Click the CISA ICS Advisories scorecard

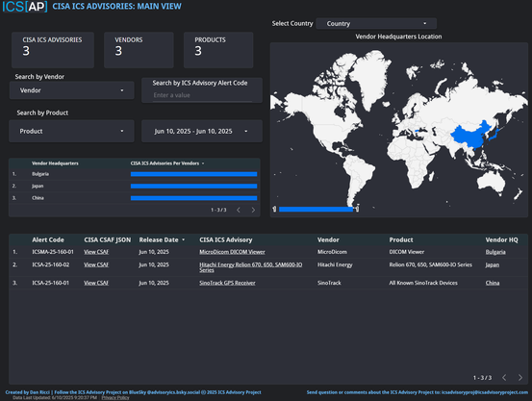point(53,50)
